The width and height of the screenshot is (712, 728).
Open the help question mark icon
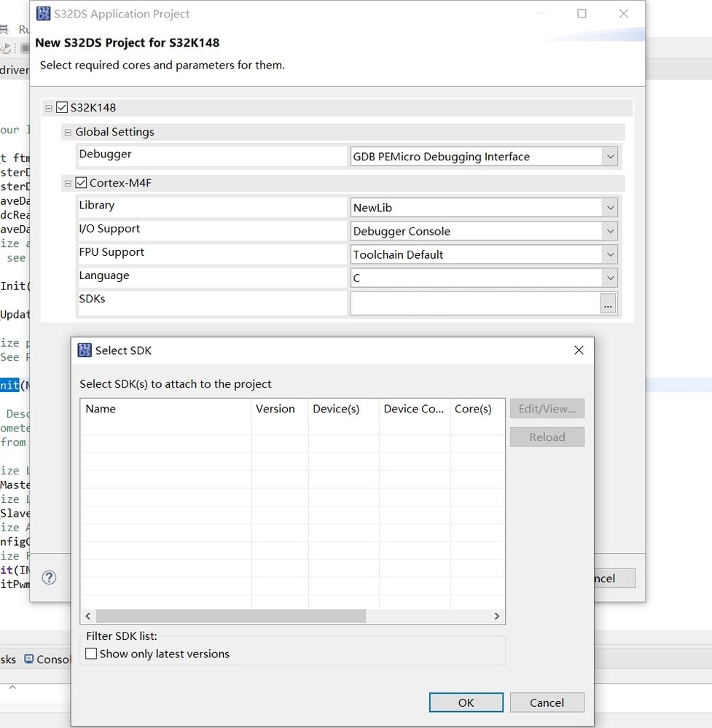coord(49,578)
